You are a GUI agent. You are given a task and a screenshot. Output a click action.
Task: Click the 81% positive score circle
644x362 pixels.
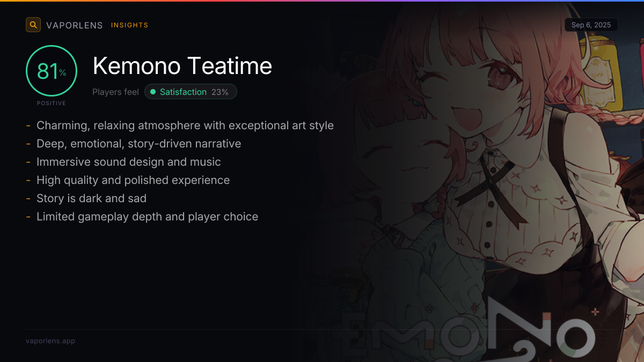pyautogui.click(x=52, y=71)
